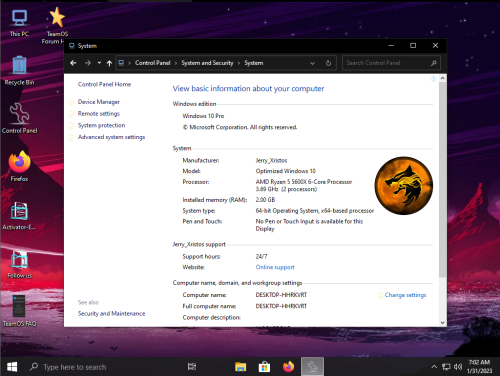
Task: Click System and Security breadcrumb
Action: [207, 63]
